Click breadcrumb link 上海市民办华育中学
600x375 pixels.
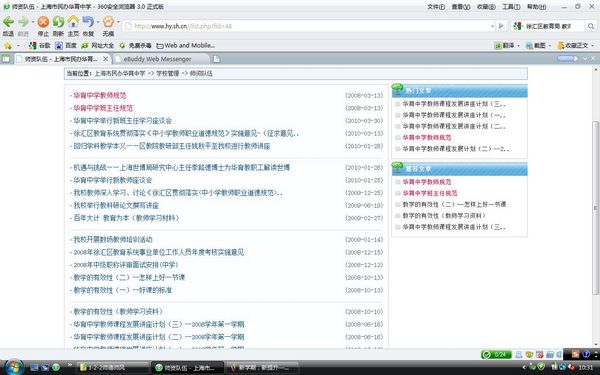point(120,73)
